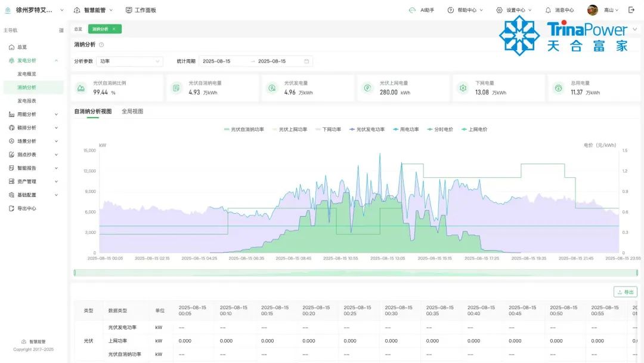The height and width of the screenshot is (363, 644).
Task: Toggle the 分时电价 legend item
Action: [x=440, y=129]
